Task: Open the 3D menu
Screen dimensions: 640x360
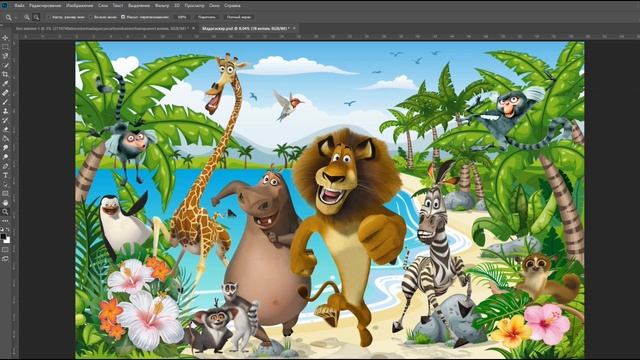Action: [x=177, y=6]
